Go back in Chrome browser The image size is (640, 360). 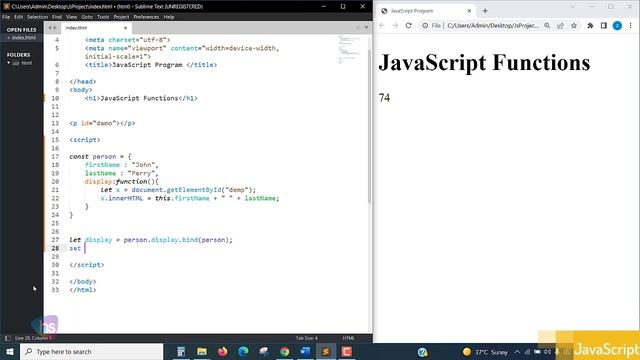[382, 25]
